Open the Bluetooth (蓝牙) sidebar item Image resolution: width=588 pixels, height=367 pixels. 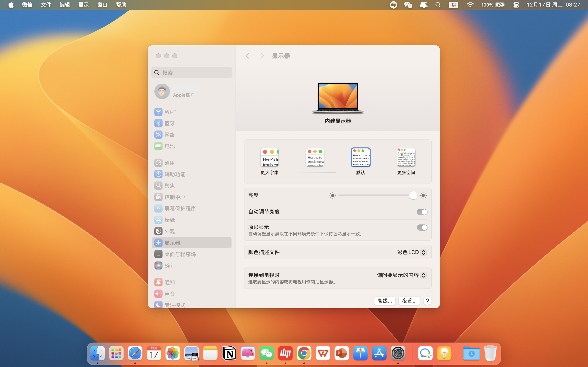pyautogui.click(x=169, y=123)
